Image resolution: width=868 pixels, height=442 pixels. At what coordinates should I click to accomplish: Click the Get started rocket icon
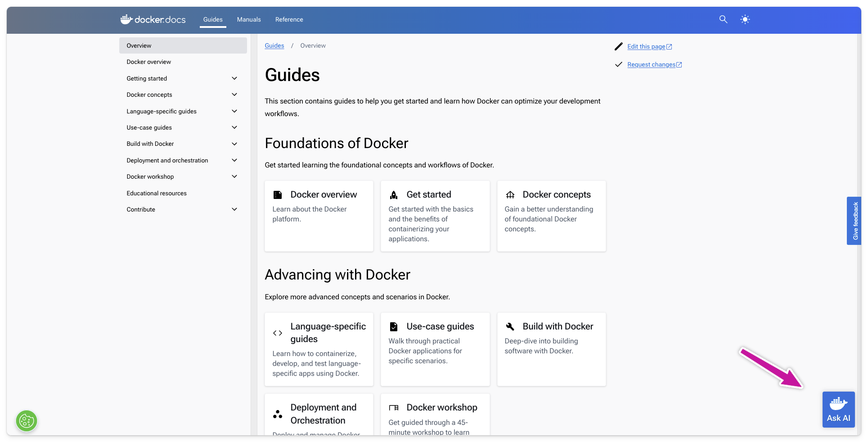click(394, 195)
